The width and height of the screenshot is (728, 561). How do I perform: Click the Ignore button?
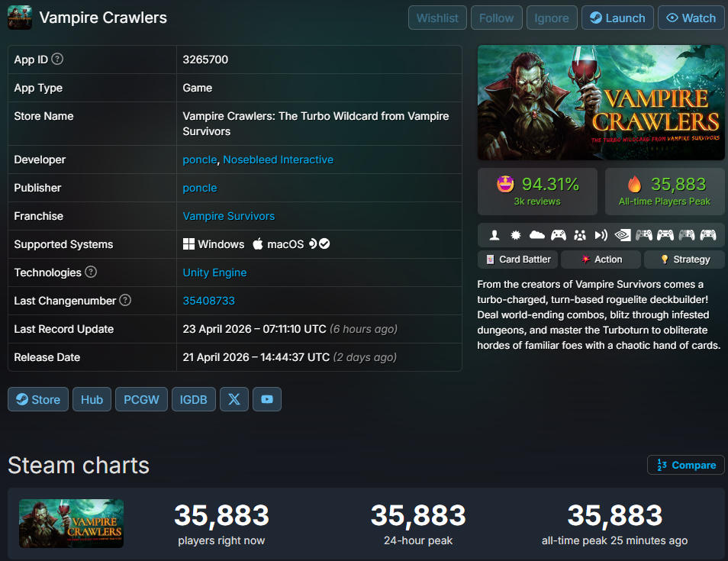coord(552,18)
